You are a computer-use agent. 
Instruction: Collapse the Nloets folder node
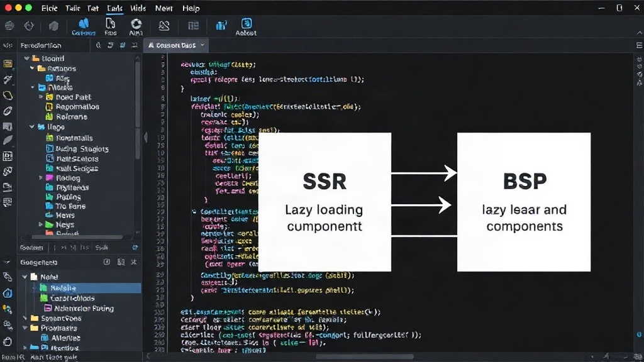tap(33, 87)
